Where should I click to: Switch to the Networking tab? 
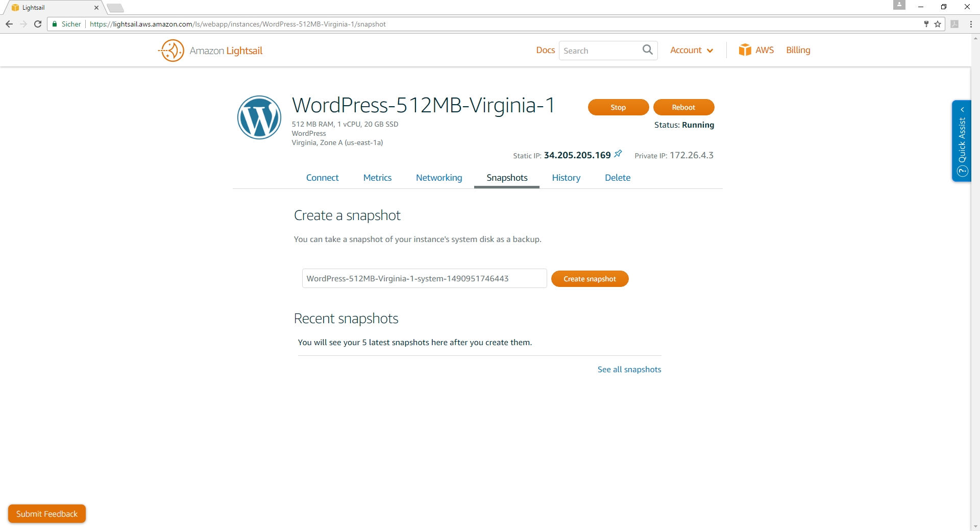(439, 178)
